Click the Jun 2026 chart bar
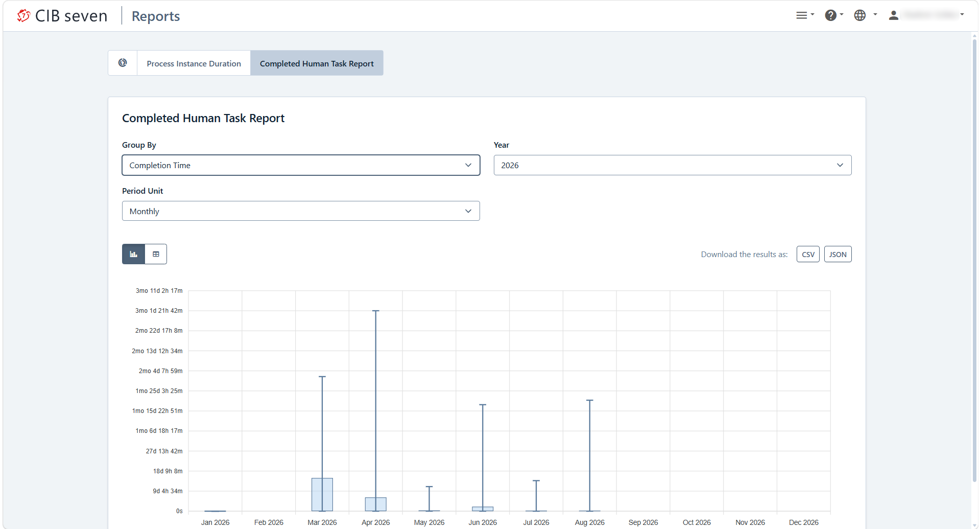The width and height of the screenshot is (980, 529). point(483,509)
